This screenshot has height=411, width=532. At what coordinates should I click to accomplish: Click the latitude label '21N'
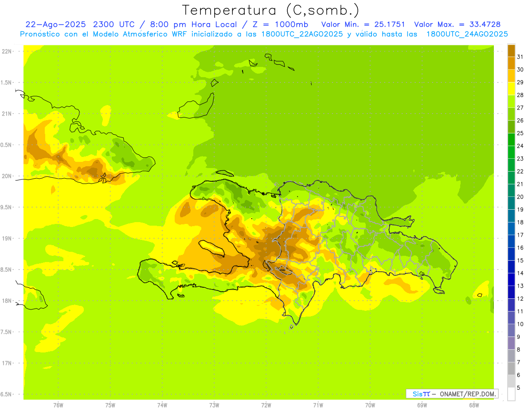7,114
